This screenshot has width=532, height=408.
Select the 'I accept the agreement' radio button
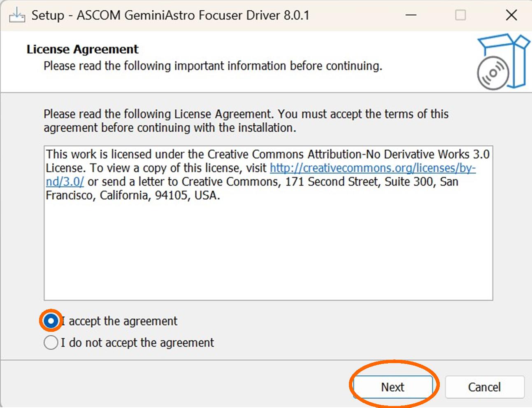click(51, 321)
